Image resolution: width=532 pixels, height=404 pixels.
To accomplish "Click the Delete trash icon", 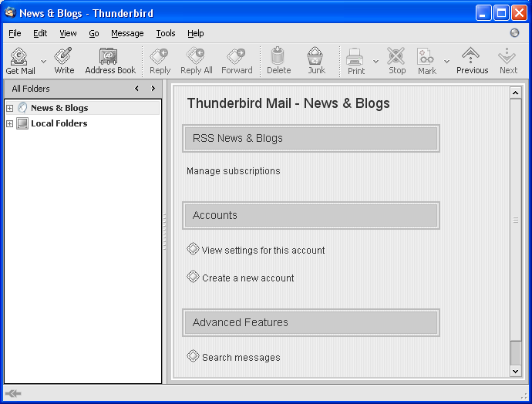I will tap(278, 56).
